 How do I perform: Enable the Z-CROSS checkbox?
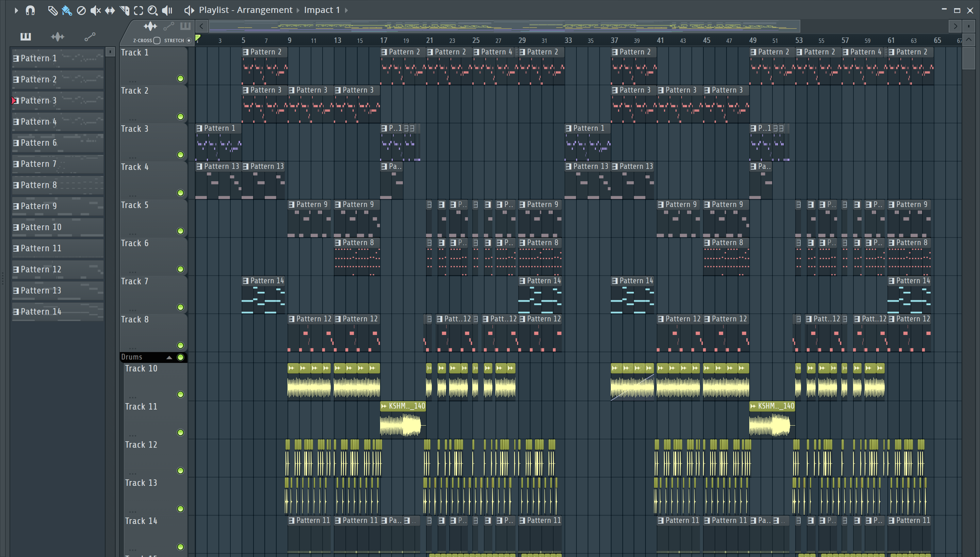coord(157,41)
